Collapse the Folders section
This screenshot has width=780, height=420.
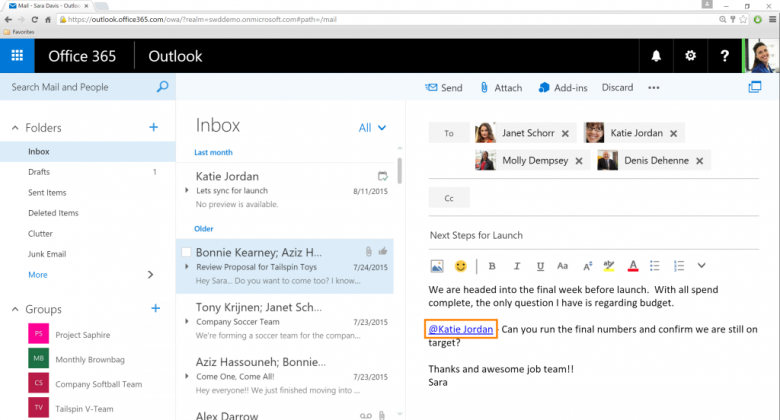[15, 128]
